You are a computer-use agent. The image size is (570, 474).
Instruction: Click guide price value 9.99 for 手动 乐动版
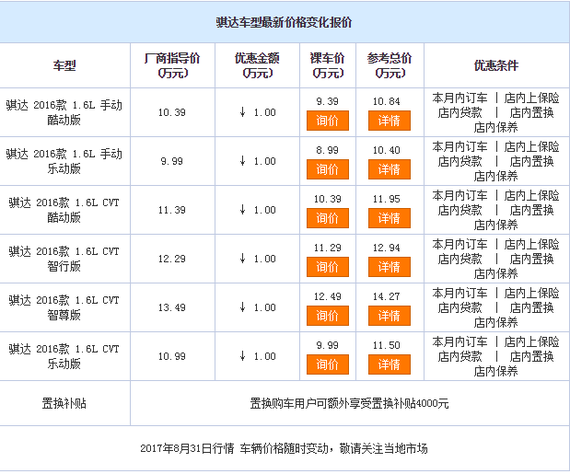click(x=172, y=161)
